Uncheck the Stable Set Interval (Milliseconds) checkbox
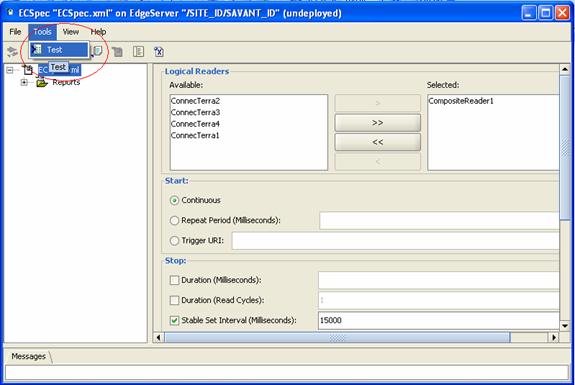The height and width of the screenshot is (385, 575). 174,320
